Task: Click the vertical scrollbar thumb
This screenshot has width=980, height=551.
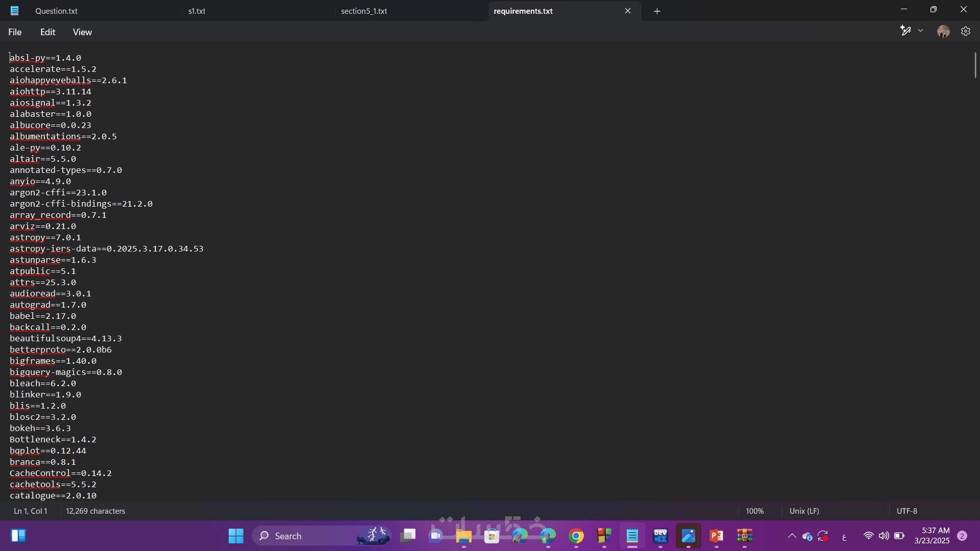Action: pyautogui.click(x=975, y=65)
